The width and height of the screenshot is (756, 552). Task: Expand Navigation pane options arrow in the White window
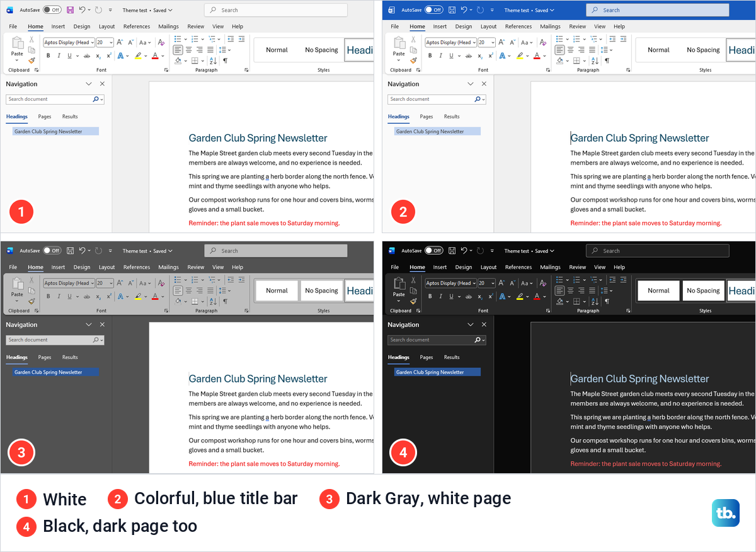pos(89,84)
